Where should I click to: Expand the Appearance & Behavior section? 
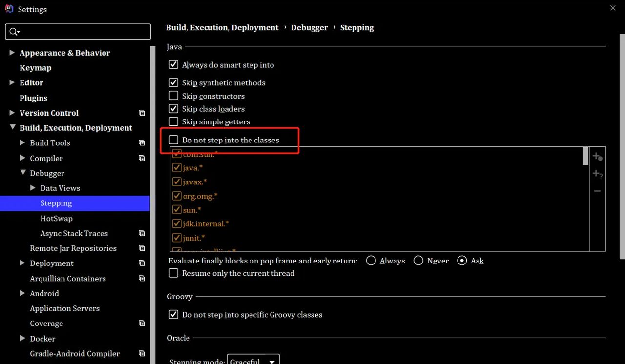(x=12, y=53)
